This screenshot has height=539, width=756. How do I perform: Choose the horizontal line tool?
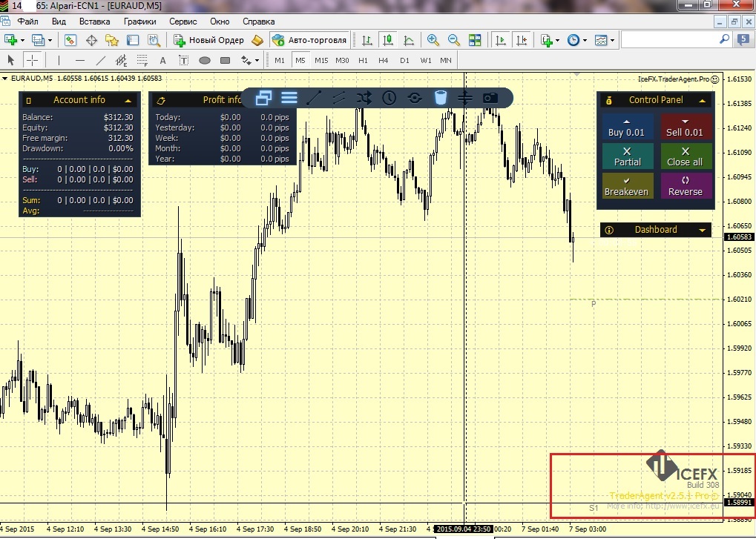[x=80, y=60]
